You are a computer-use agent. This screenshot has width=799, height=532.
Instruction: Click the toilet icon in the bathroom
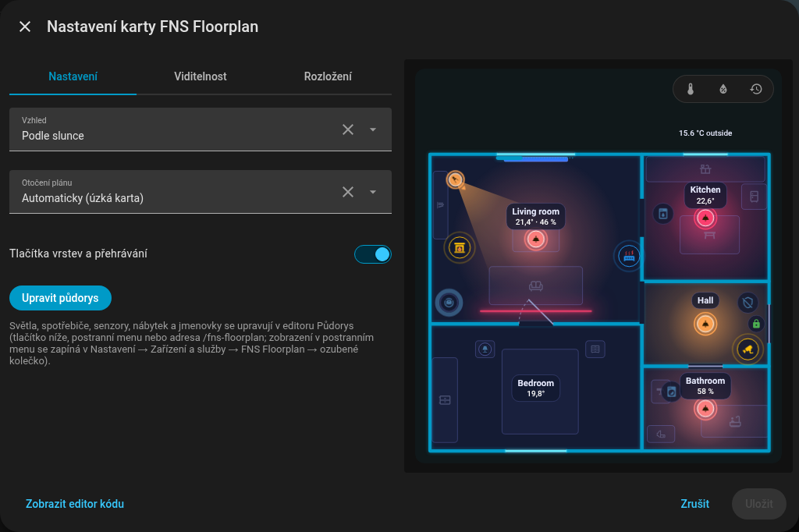tap(661, 434)
